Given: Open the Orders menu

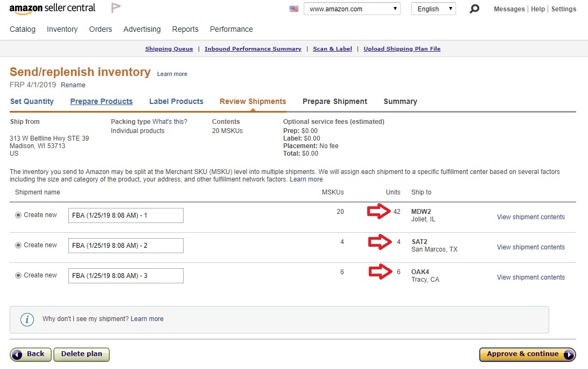Looking at the screenshot, I should (101, 29).
